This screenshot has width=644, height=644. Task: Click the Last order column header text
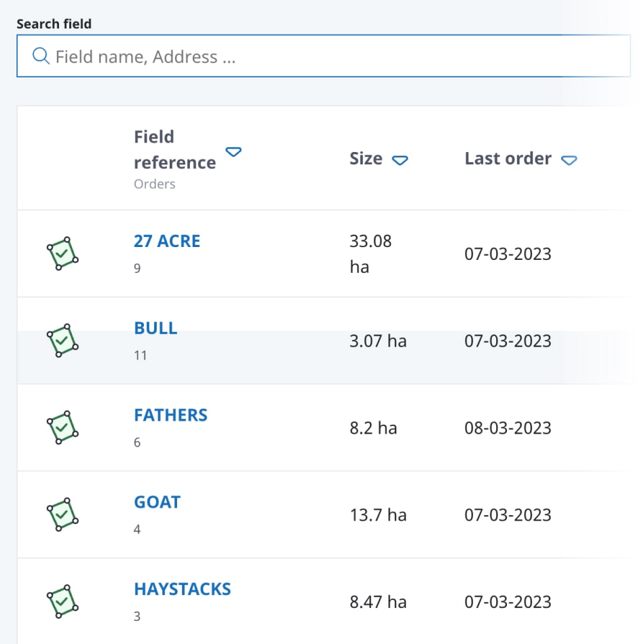click(508, 159)
